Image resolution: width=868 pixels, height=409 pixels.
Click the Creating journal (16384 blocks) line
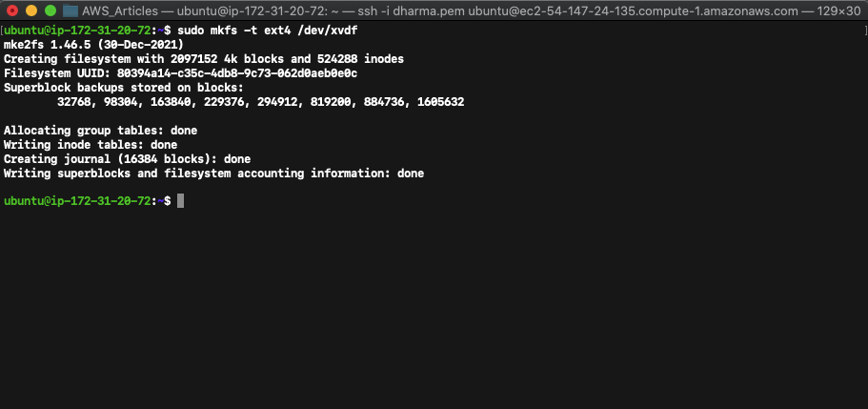point(127,159)
